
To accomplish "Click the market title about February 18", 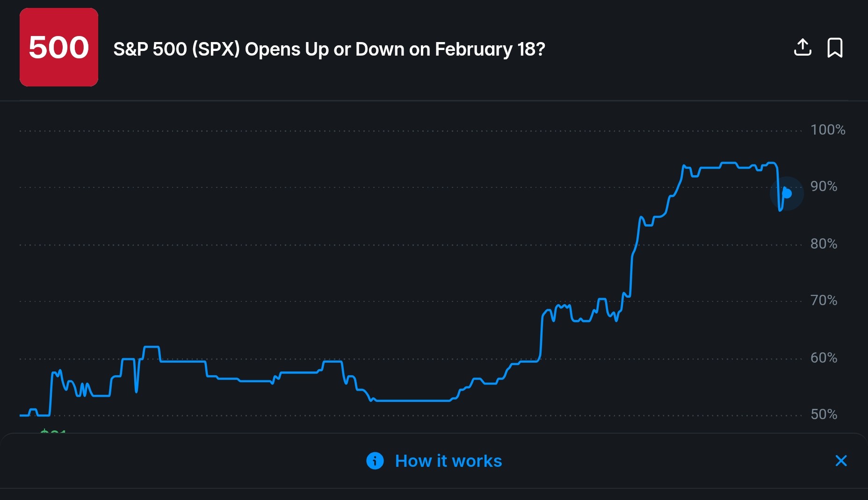I will pyautogui.click(x=329, y=49).
